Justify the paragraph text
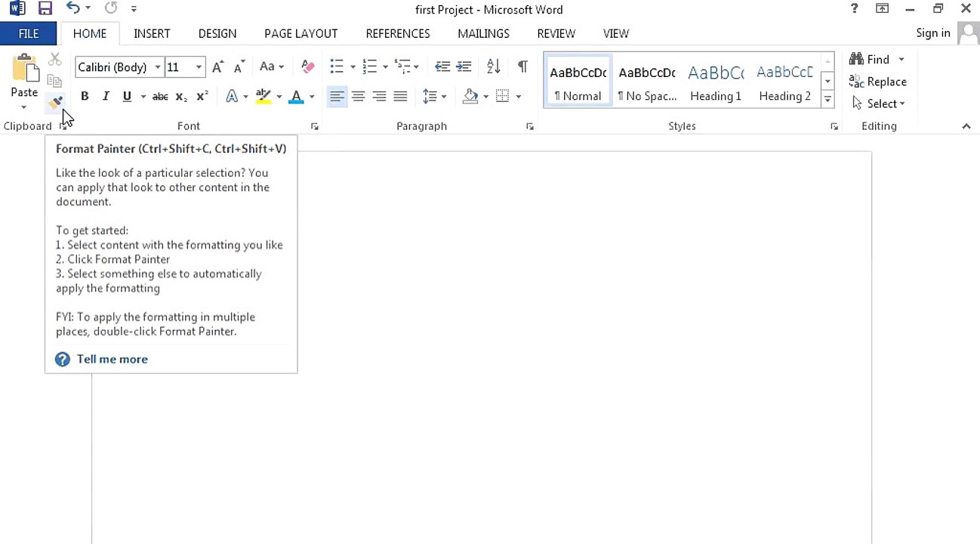This screenshot has height=544, width=980. click(x=400, y=96)
